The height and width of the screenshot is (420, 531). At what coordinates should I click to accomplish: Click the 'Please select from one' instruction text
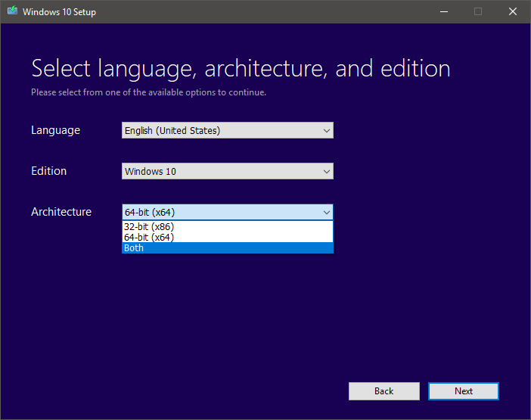click(x=149, y=92)
